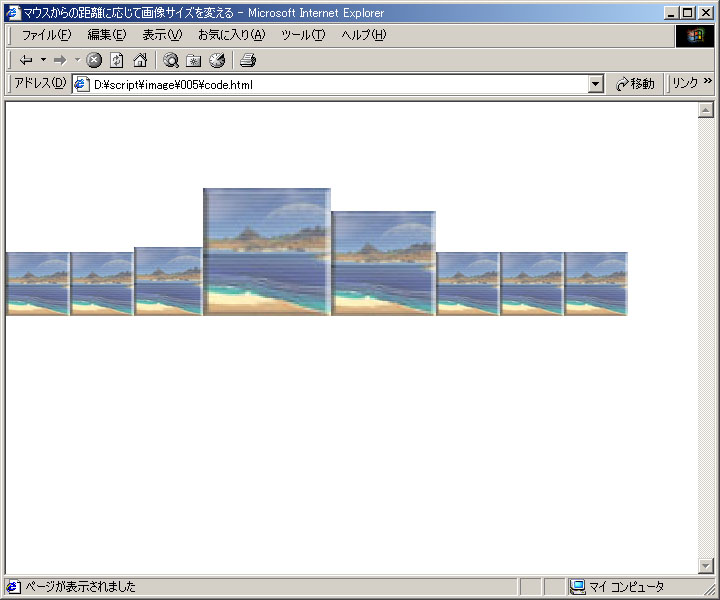Open the Back history dropdown arrow
The width and height of the screenshot is (720, 600).
pos(43,60)
